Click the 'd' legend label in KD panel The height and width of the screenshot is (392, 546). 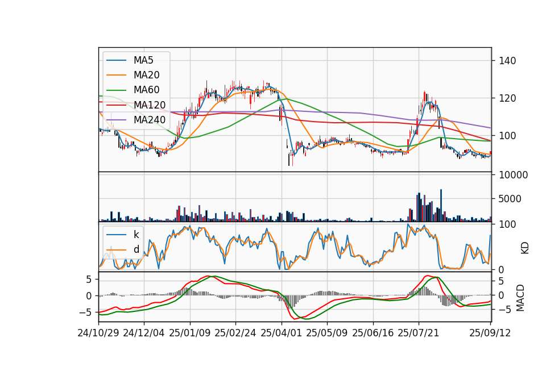tap(136, 249)
